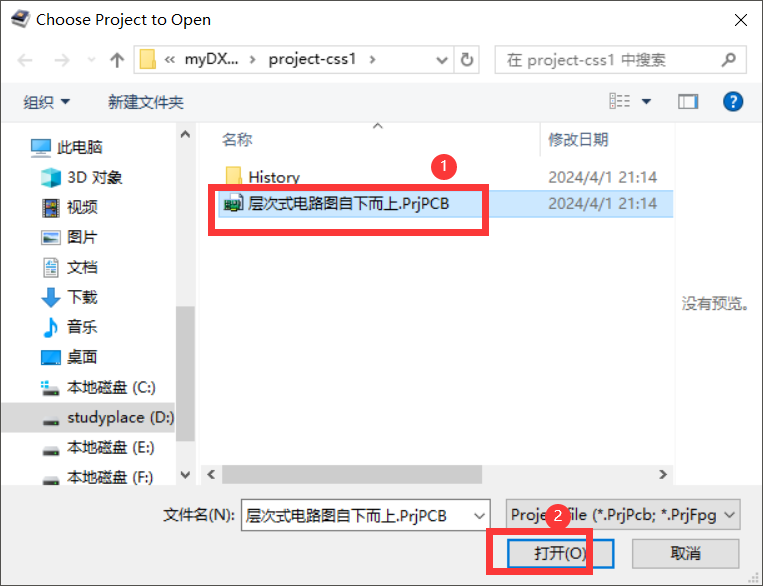Viewport: 763px width, 586px height.
Task: Refresh the current folder listing
Action: 467,60
